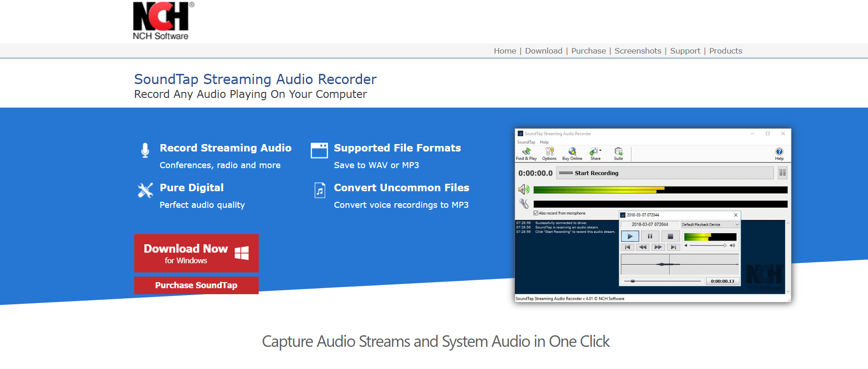The image size is (868, 369).
Task: Open the Help menu in SoundTap menu bar
Action: [x=544, y=142]
